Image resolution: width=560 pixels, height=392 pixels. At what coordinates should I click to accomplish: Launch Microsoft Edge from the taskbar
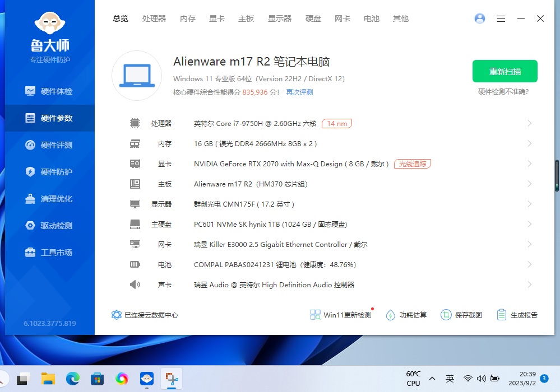click(x=73, y=379)
